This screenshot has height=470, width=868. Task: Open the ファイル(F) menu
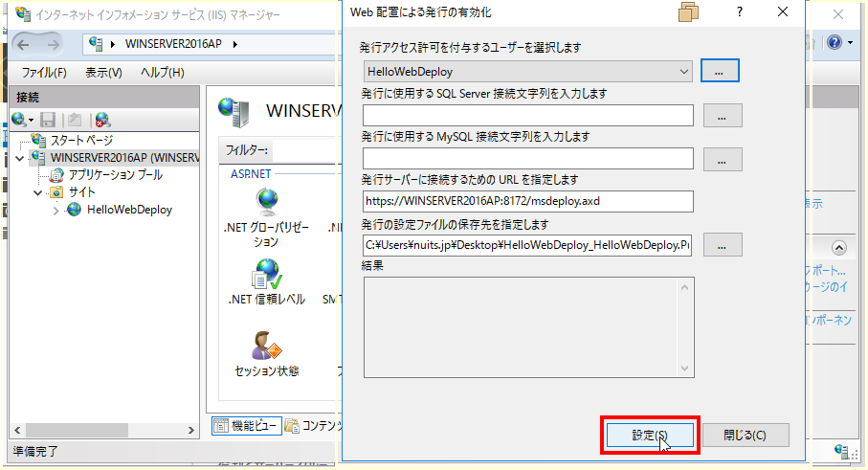click(44, 73)
